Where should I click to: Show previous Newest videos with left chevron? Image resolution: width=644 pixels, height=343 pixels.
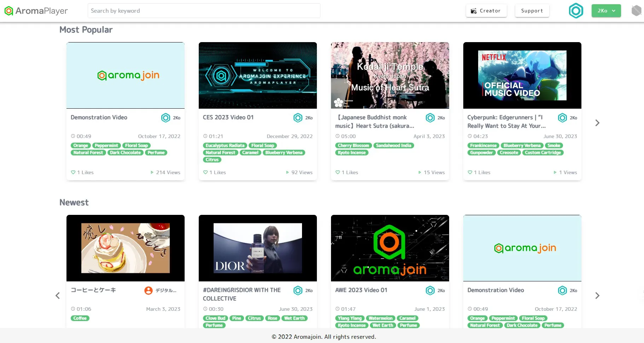click(58, 296)
